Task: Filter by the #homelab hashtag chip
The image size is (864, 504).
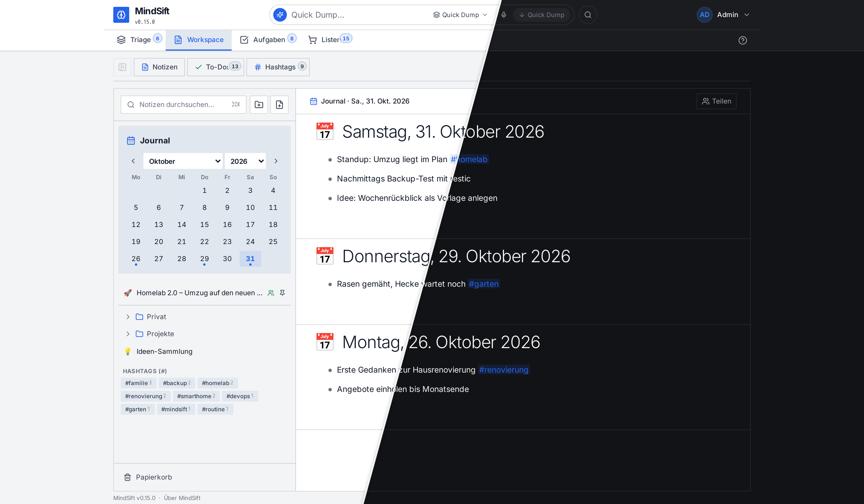Action: point(217,383)
